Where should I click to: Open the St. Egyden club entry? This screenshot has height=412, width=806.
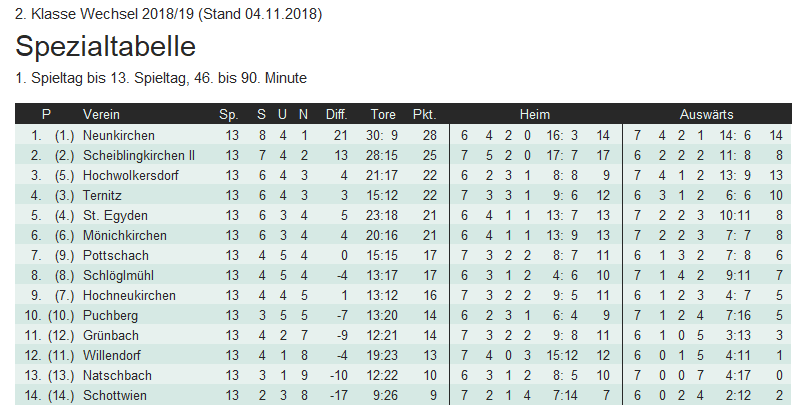[111, 215]
